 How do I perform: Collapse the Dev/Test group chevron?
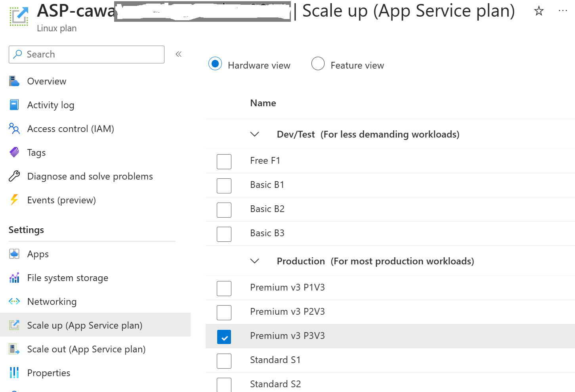click(255, 134)
